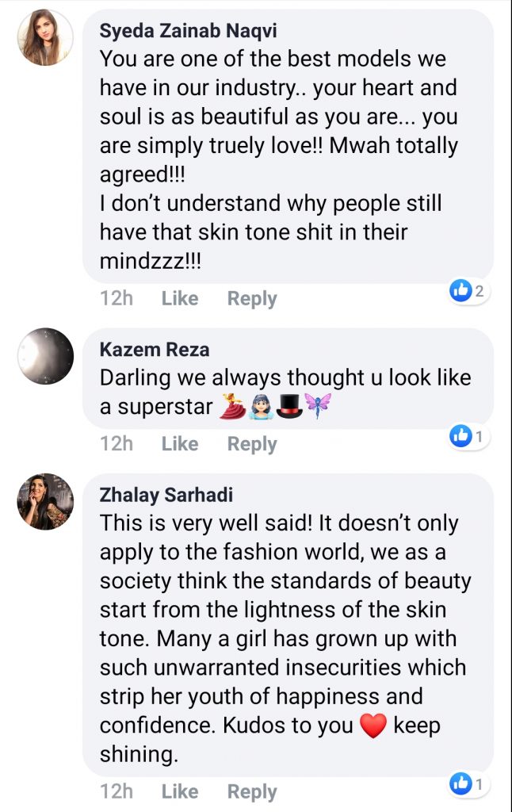Reply to Syeda Zainab Naqvi's comment
This screenshot has width=512, height=812.
click(x=252, y=299)
